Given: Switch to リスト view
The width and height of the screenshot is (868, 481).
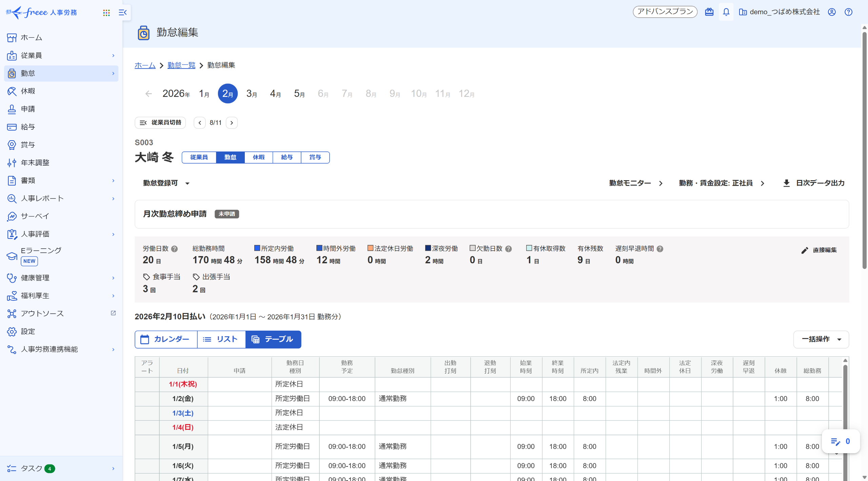Looking at the screenshot, I should coord(221,339).
